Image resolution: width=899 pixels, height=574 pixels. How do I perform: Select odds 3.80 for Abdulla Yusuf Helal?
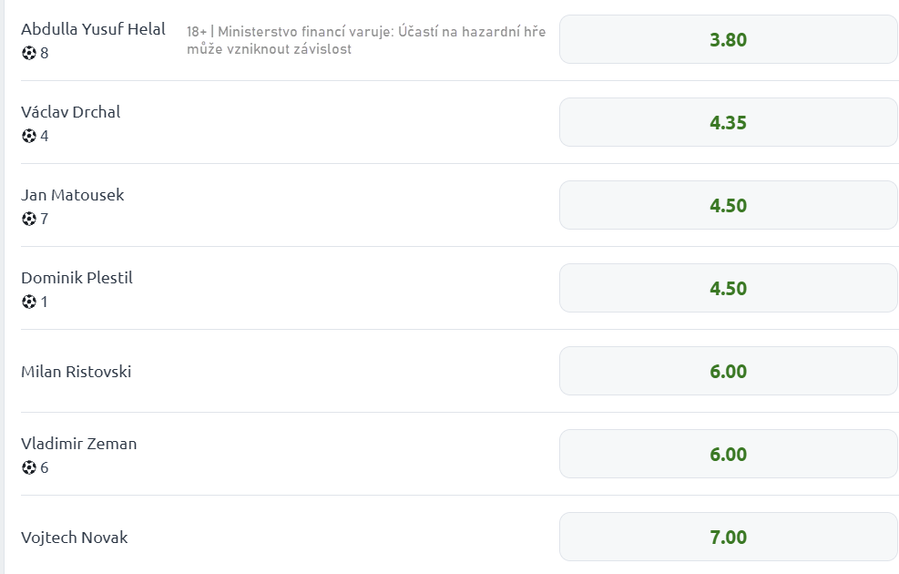pyautogui.click(x=728, y=40)
